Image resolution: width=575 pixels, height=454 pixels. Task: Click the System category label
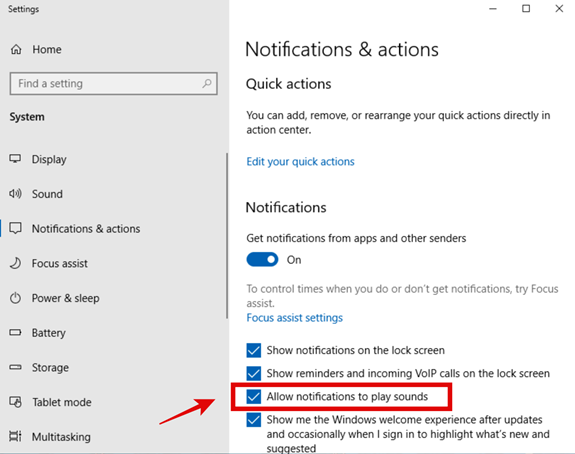tap(27, 117)
